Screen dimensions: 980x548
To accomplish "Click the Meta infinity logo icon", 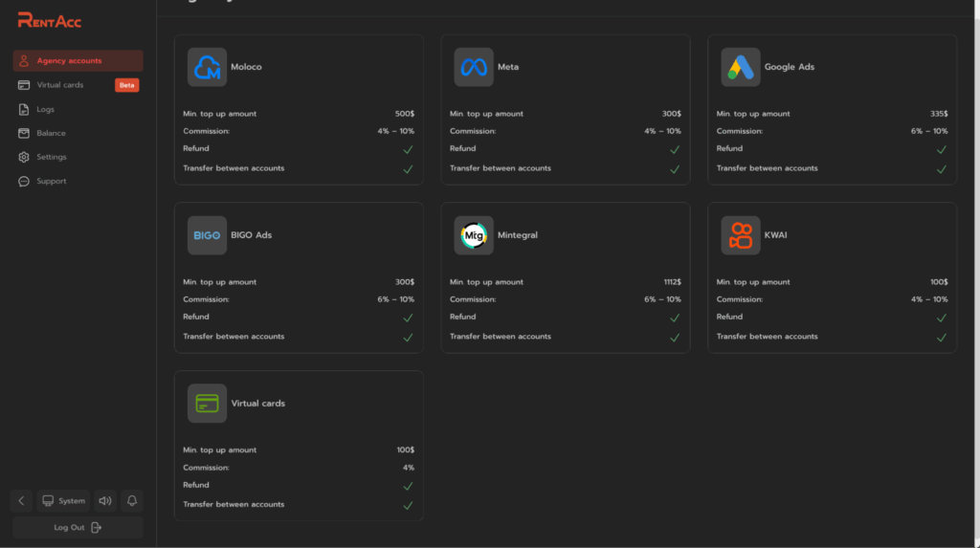I will [x=474, y=67].
